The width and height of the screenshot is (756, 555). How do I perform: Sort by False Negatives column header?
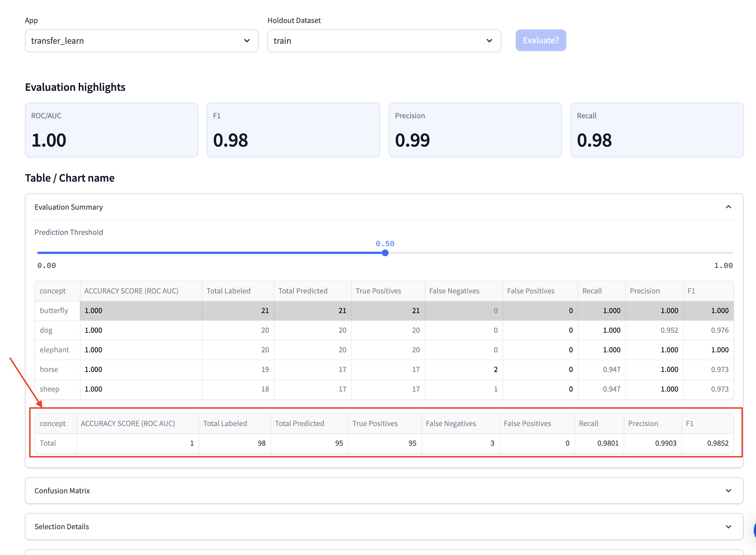454,291
